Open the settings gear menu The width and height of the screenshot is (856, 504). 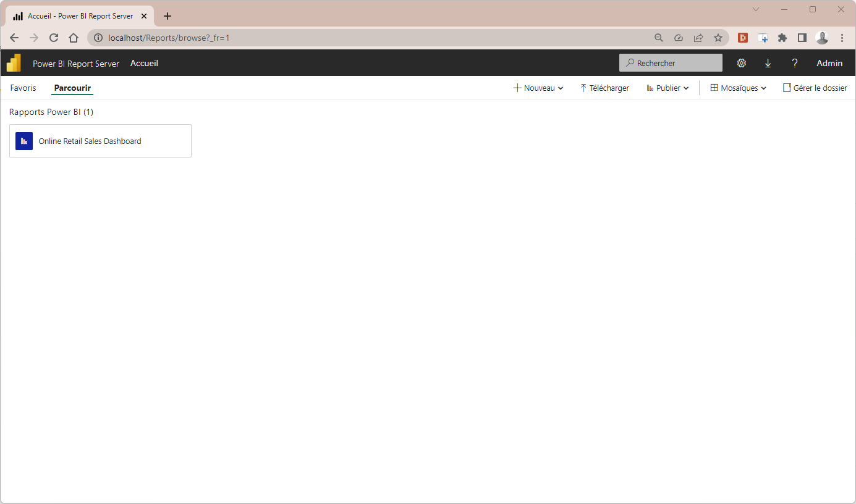click(x=742, y=63)
